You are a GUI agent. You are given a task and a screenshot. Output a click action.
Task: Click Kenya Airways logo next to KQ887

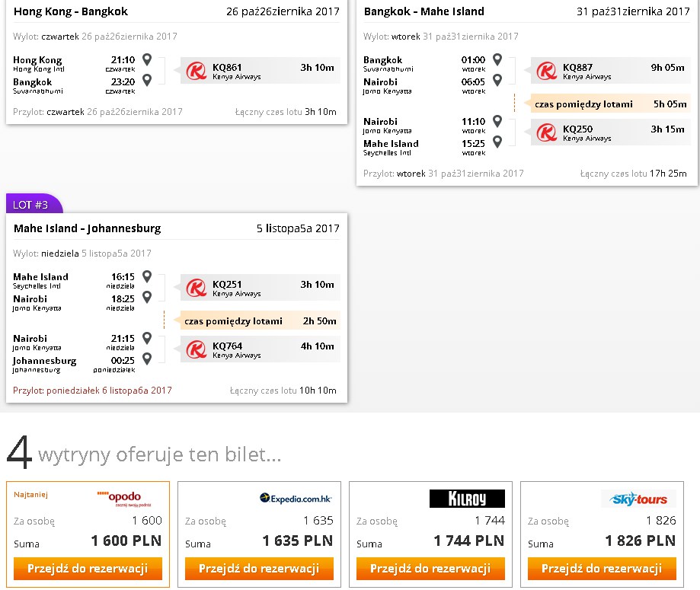(547, 71)
